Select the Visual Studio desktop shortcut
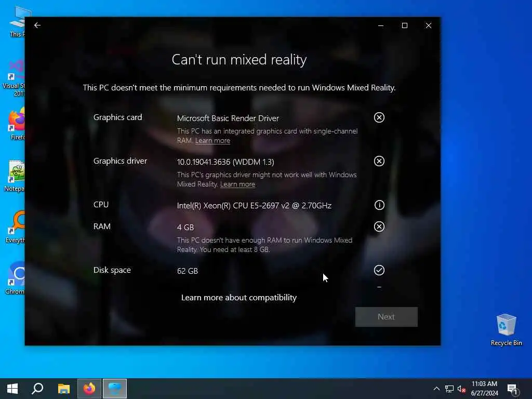The image size is (532, 399). click(x=14, y=78)
